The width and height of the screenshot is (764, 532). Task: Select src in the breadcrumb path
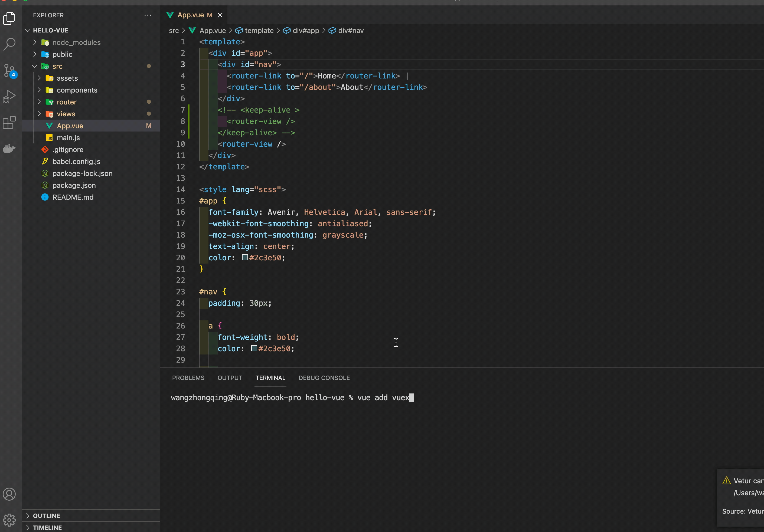tap(174, 31)
